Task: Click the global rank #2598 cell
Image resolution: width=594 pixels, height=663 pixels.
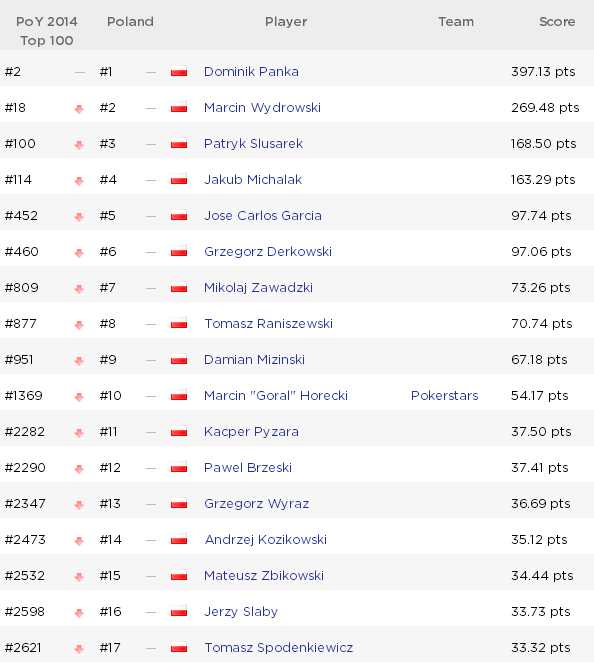Action: [25, 611]
